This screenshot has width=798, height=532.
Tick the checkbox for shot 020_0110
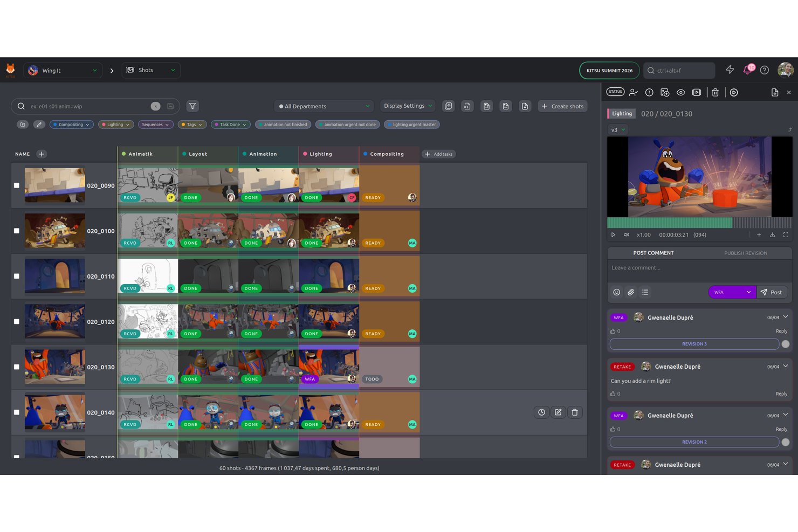[x=17, y=276]
